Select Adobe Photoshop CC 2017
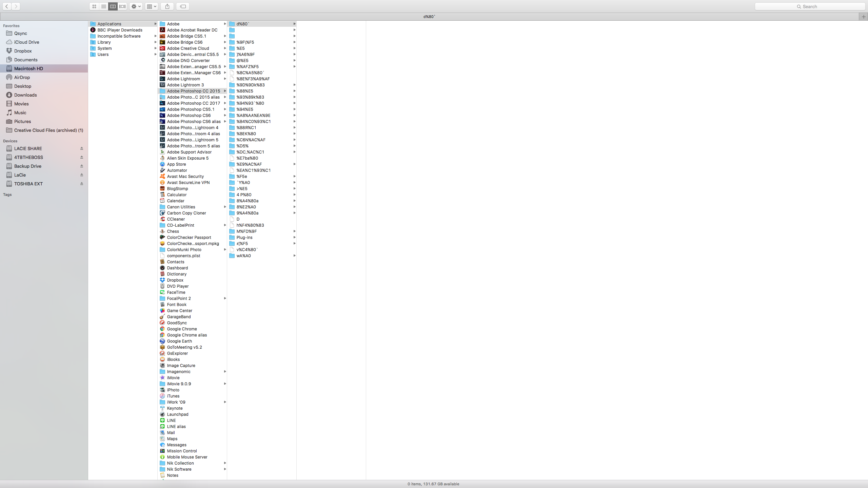This screenshot has height=488, width=868. (x=194, y=103)
